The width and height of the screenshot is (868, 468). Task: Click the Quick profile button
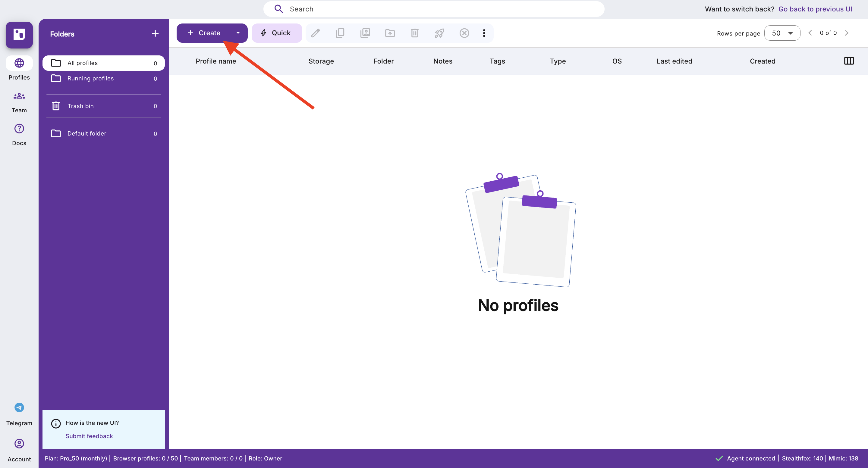276,33
